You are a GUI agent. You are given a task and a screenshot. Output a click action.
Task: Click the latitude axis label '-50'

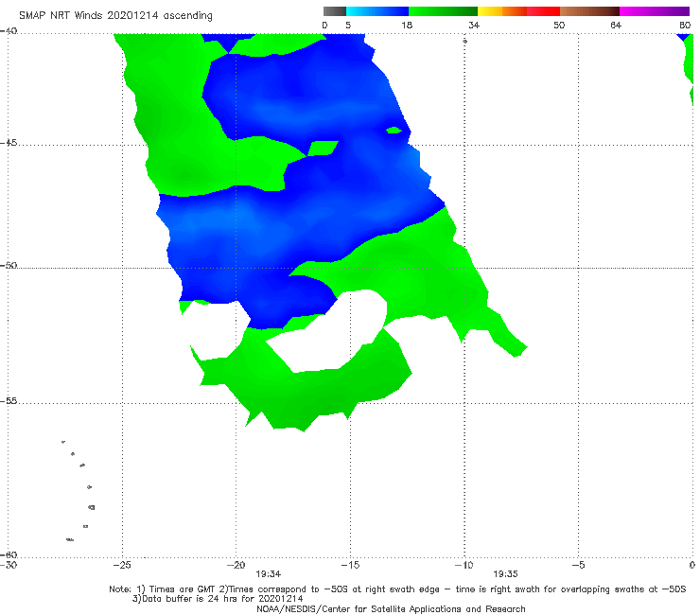[9, 266]
